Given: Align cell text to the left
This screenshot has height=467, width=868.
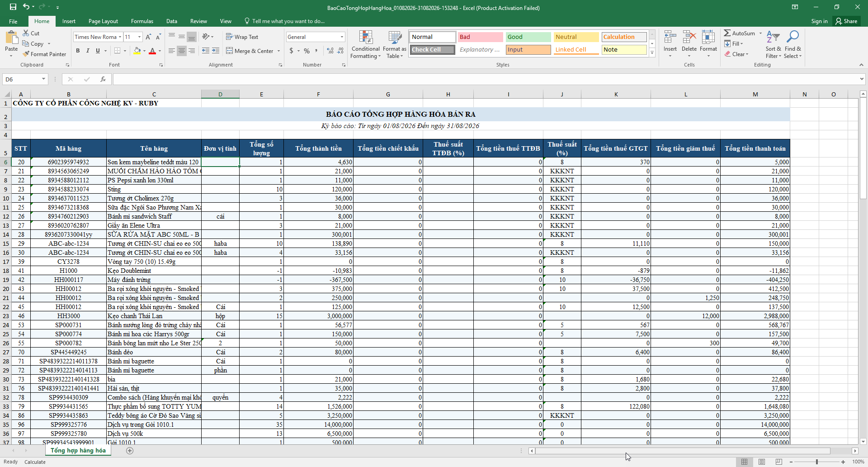Looking at the screenshot, I should (172, 51).
